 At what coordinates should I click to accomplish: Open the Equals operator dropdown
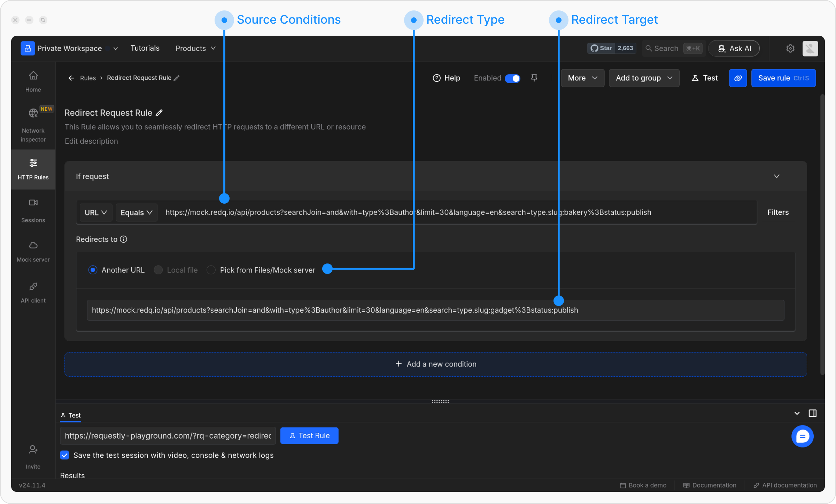click(136, 212)
